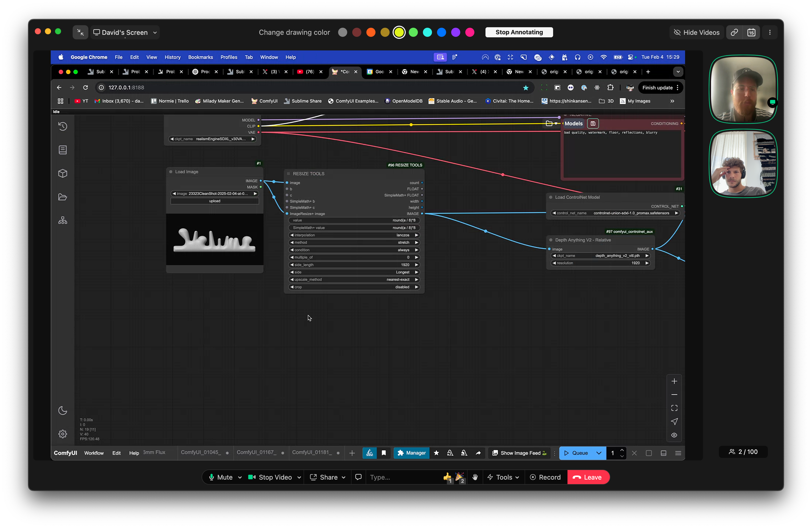This screenshot has width=812, height=528.
Task: Expand Mute options chevron
Action: pyautogui.click(x=240, y=477)
